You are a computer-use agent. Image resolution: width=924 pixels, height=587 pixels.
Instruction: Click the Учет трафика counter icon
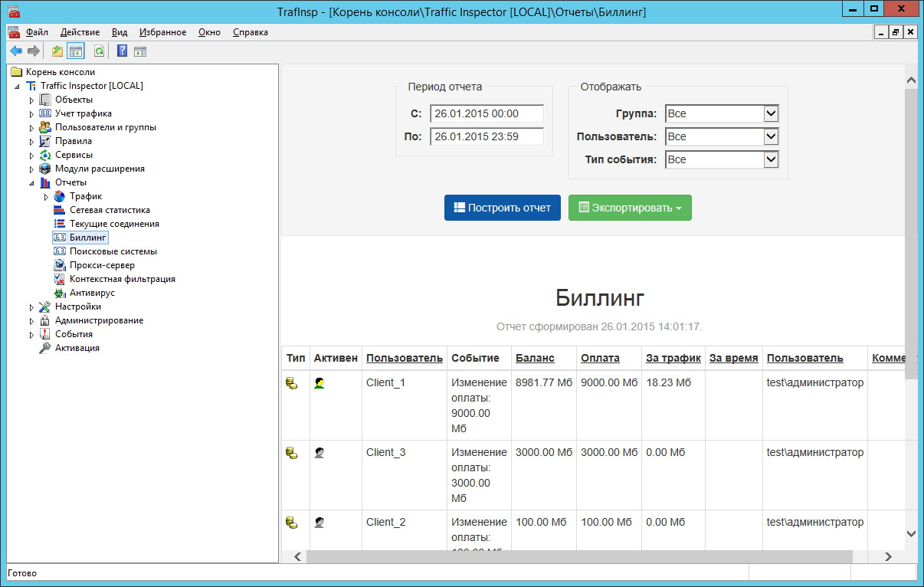45,113
